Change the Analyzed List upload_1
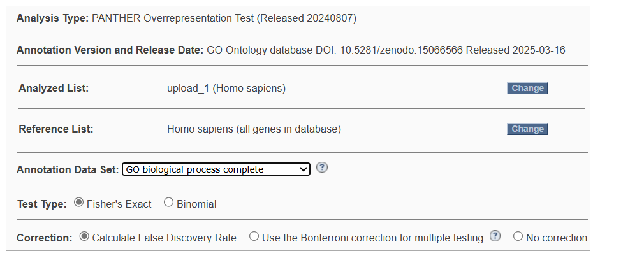644x258 pixels. (x=527, y=88)
